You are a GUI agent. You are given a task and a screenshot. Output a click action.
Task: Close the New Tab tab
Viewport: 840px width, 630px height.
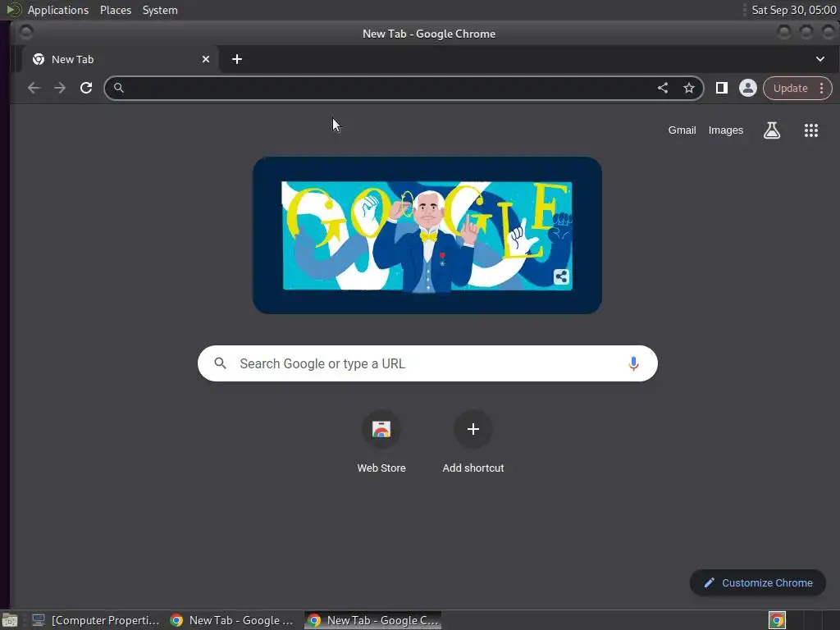point(206,59)
